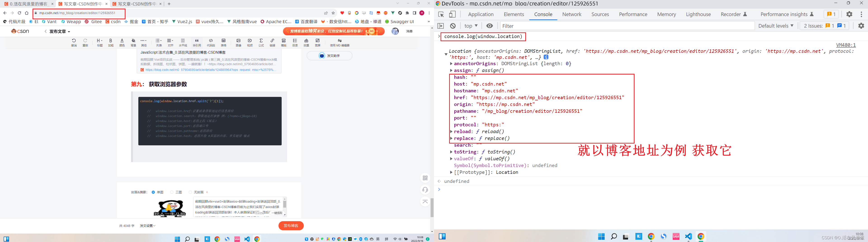Image resolution: width=868 pixels, height=242 pixels.
Task: Jump back to top with side arrow button
Action: tap(425, 201)
